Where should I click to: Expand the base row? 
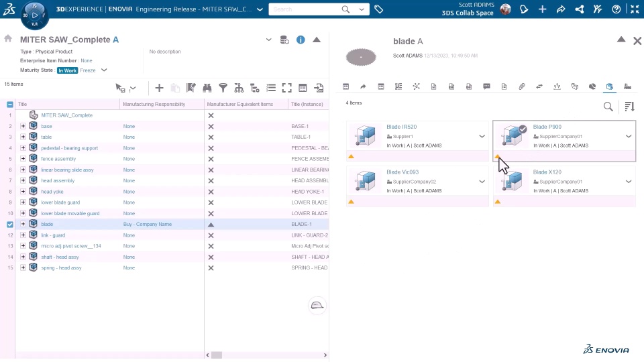point(23,126)
